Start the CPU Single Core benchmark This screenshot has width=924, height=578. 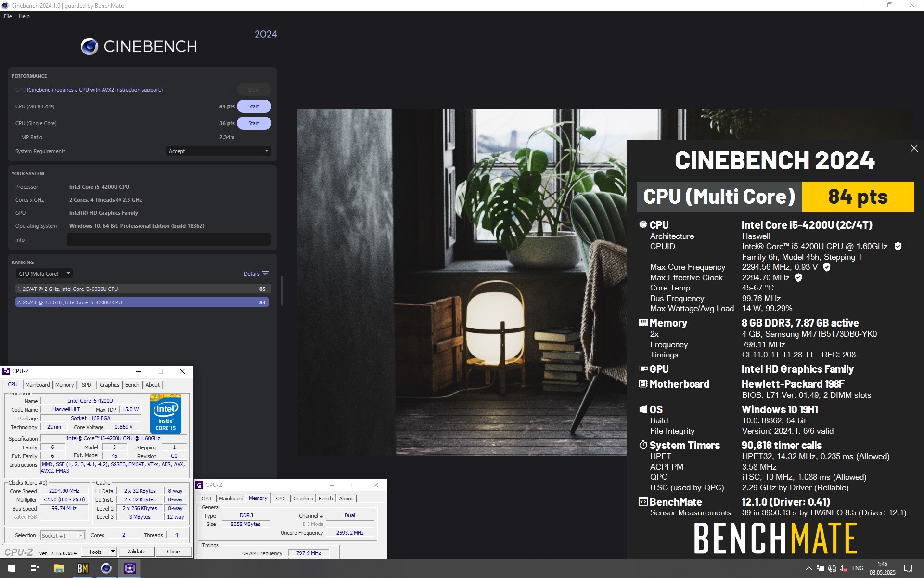pos(254,123)
